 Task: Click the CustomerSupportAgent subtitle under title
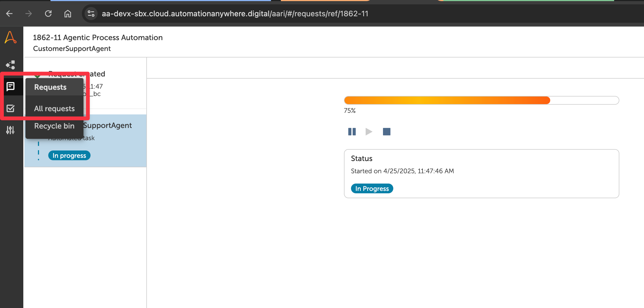click(x=72, y=49)
